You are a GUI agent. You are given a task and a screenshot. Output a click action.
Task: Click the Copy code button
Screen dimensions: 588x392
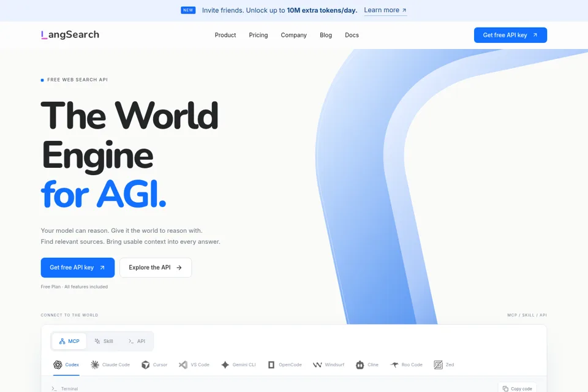point(518,388)
